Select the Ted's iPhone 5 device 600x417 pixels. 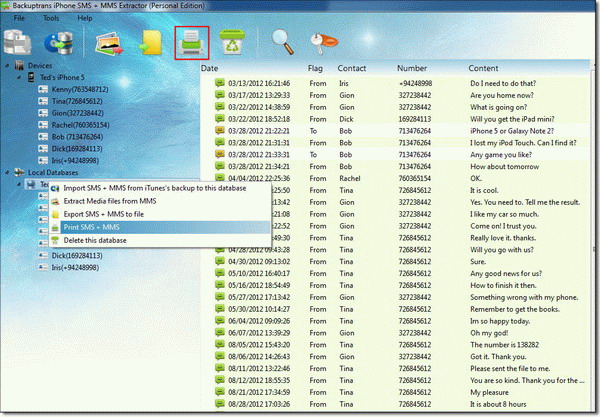click(62, 77)
